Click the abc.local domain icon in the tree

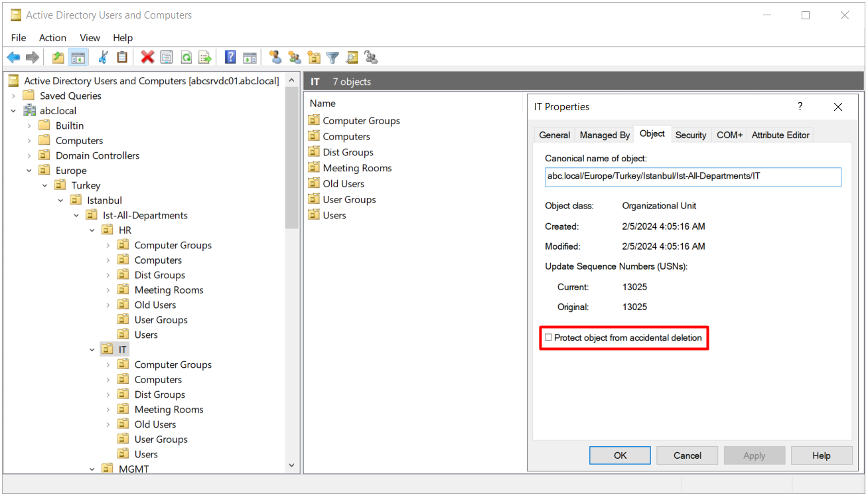[29, 110]
